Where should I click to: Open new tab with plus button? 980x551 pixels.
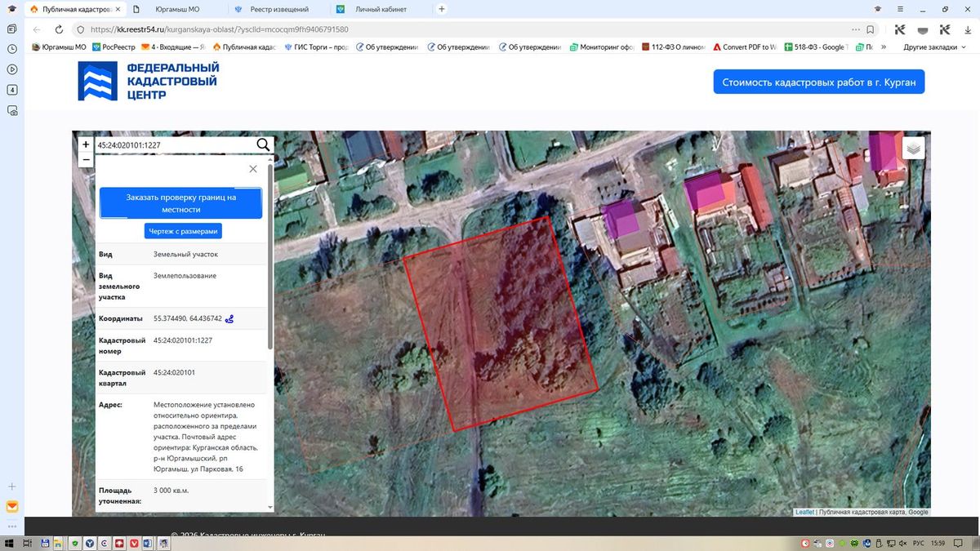pos(442,9)
